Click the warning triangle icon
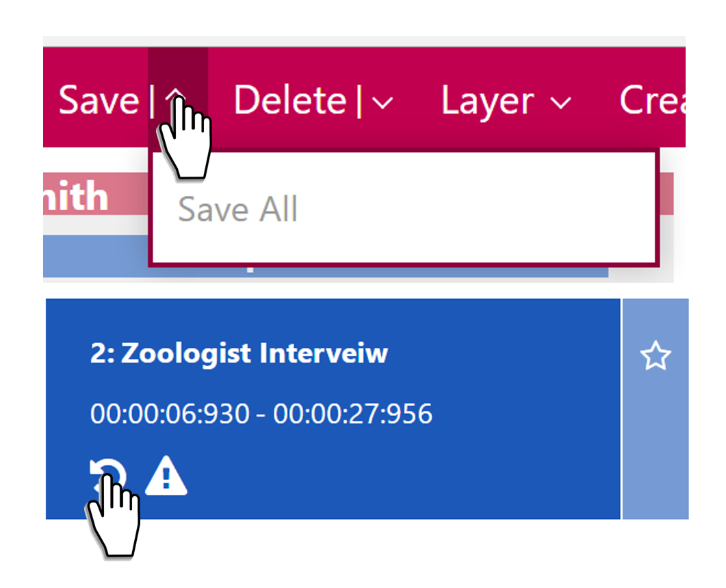This screenshot has width=726, height=588. (166, 476)
